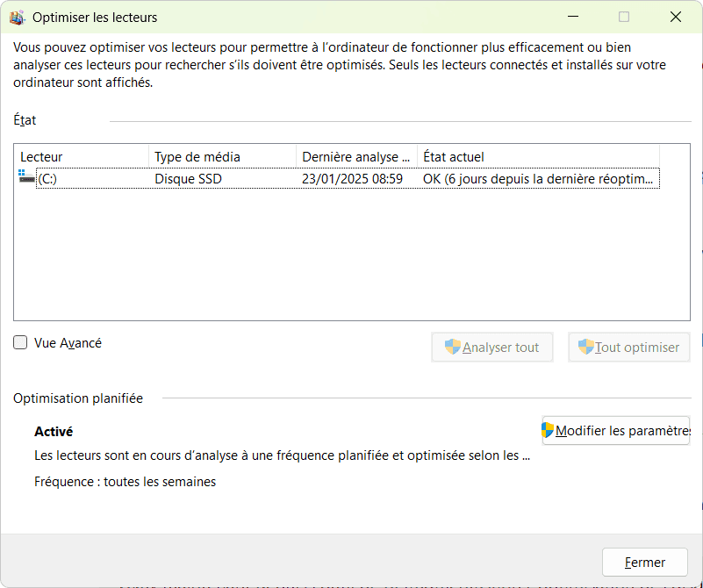The image size is (703, 588).
Task: Sort by the Lecteur column header
Action: click(x=82, y=157)
